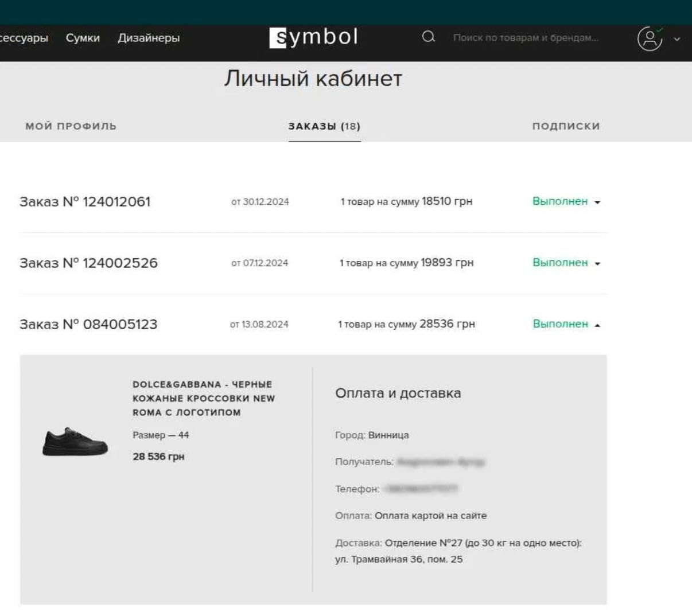Click order number 124012061 title
This screenshot has height=616, width=692.
tap(85, 202)
